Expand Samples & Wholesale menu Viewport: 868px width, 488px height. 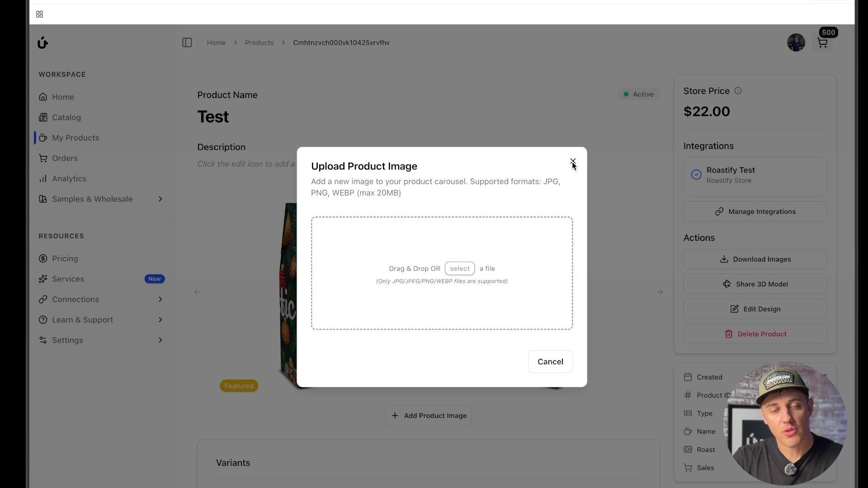(160, 199)
